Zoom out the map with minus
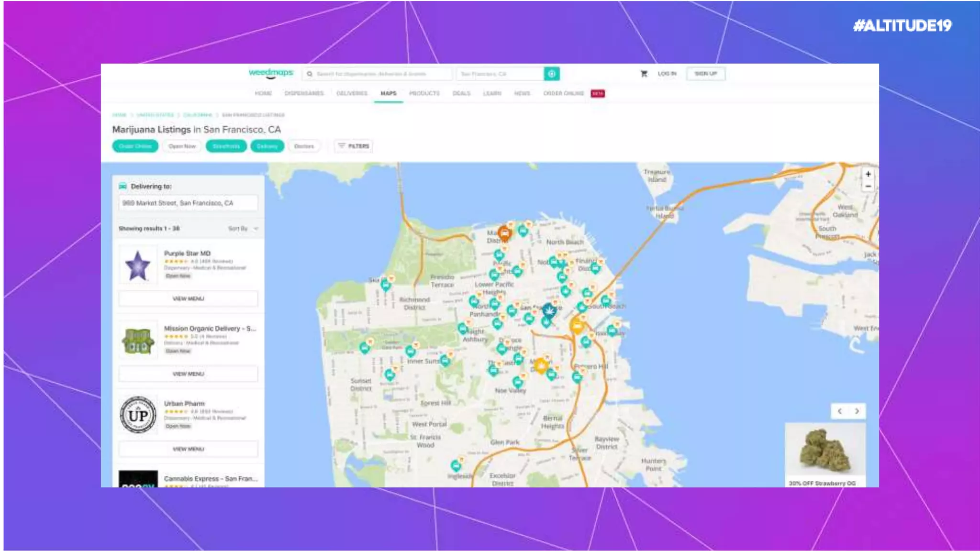 (x=868, y=187)
